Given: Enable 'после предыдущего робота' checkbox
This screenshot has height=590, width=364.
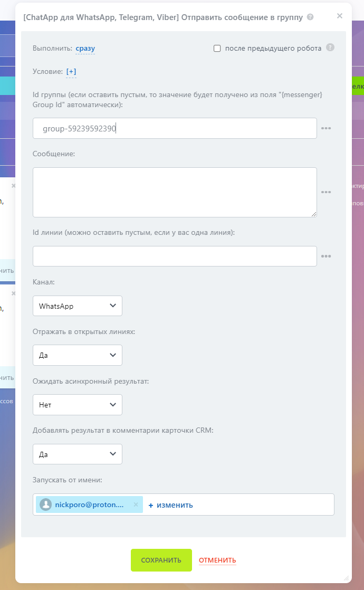Looking at the screenshot, I should coord(217,49).
